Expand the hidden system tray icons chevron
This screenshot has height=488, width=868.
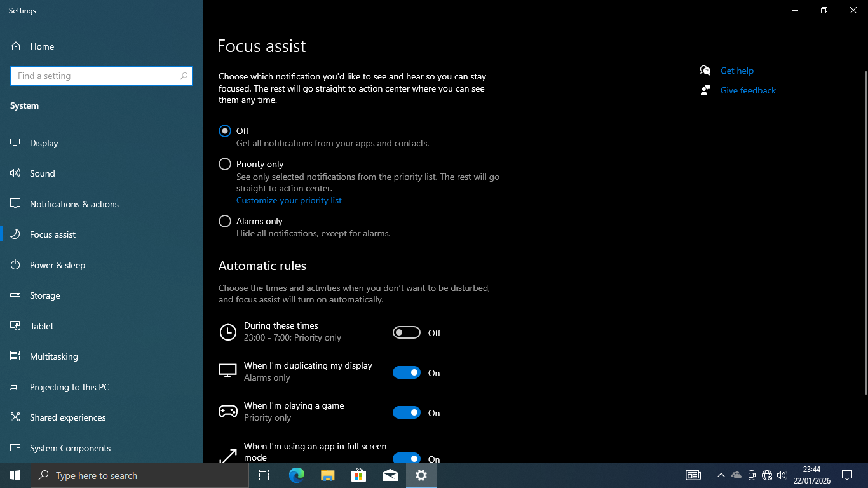[721, 475]
